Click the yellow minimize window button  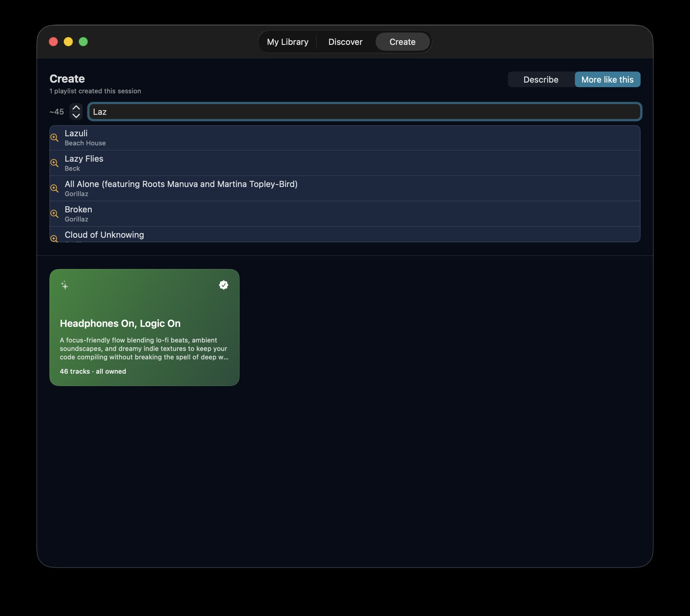68,42
